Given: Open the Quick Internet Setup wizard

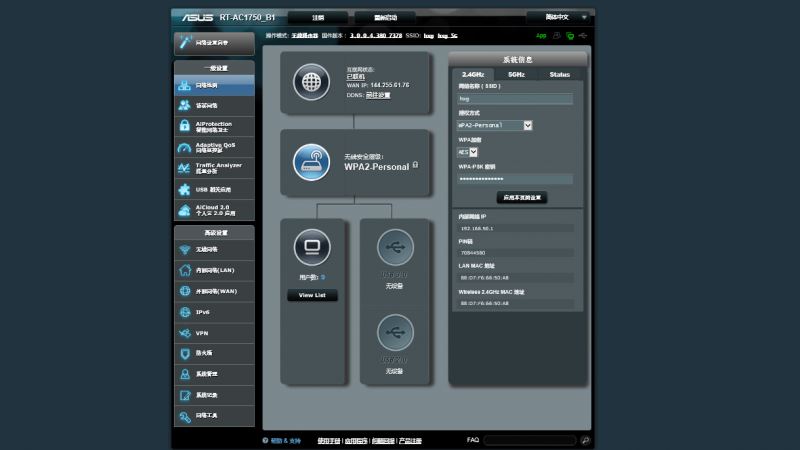Looking at the screenshot, I should click(x=214, y=43).
